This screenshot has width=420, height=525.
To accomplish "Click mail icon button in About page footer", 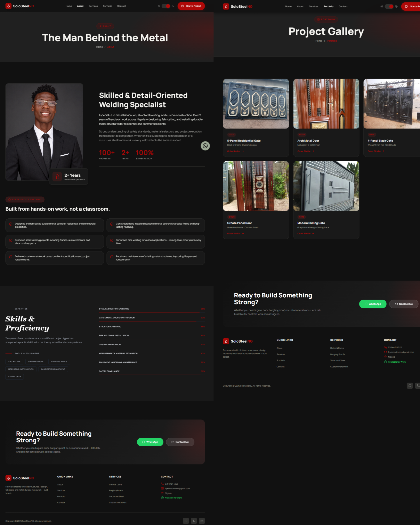I will 202,521.
